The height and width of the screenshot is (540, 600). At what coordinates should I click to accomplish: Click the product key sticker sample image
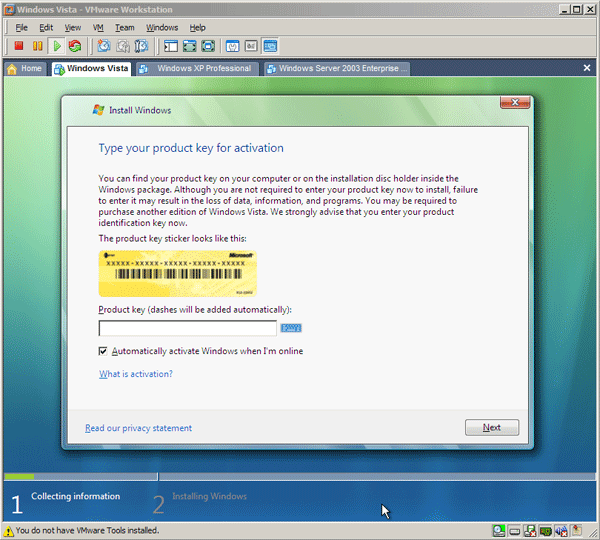coord(178,274)
